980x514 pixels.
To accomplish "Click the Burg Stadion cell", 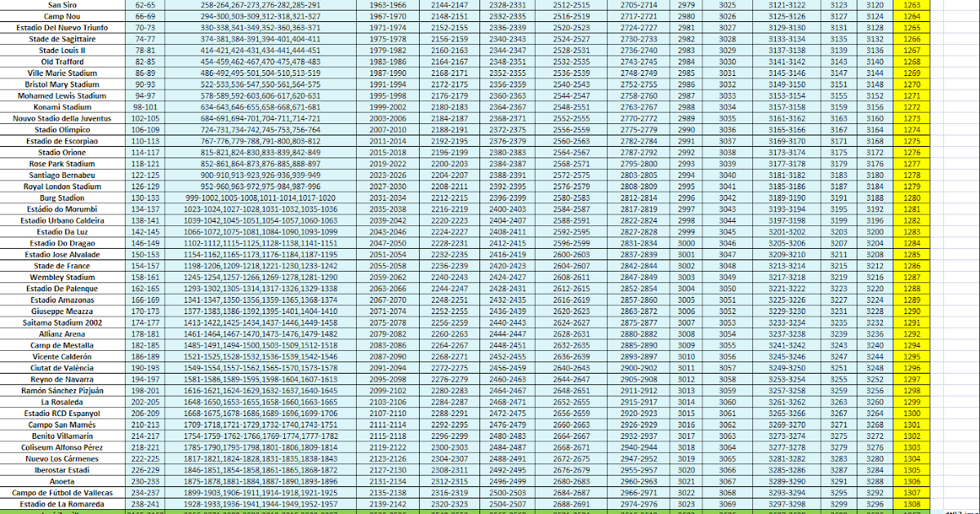I will tap(63, 198).
